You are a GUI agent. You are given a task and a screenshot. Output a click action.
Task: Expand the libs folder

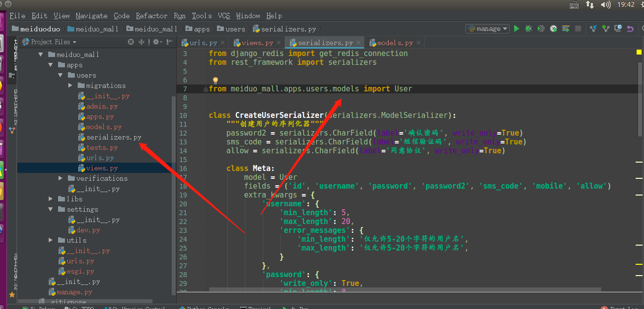(51, 199)
